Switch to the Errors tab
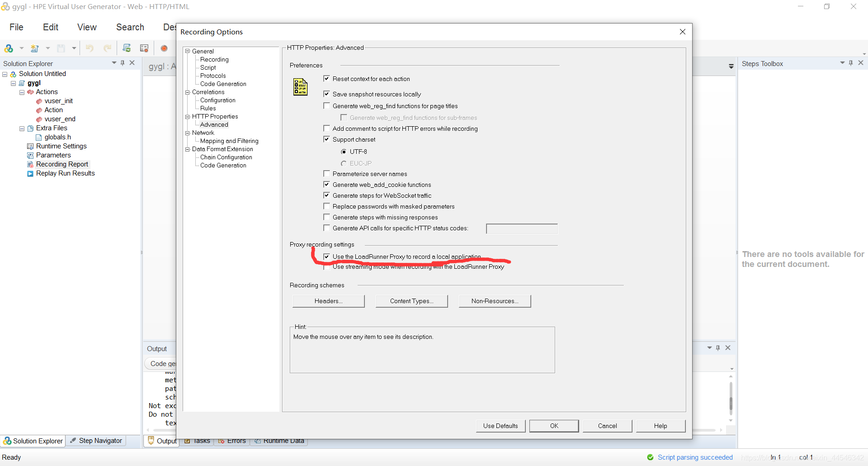The width and height of the screenshot is (868, 466). point(232,442)
